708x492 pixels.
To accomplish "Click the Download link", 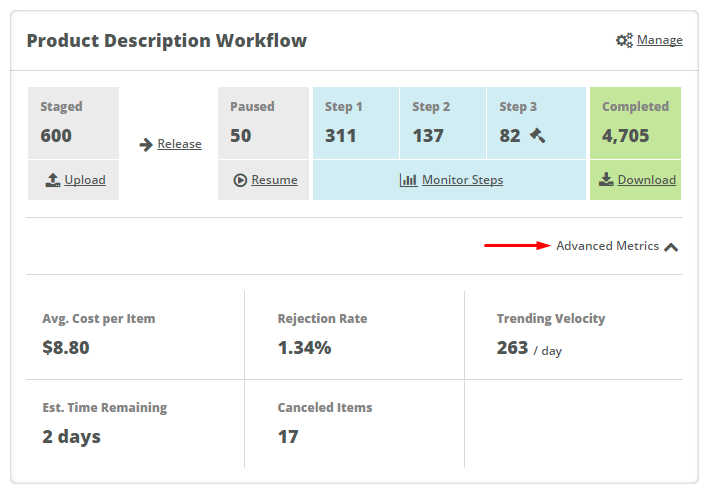I will click(647, 180).
